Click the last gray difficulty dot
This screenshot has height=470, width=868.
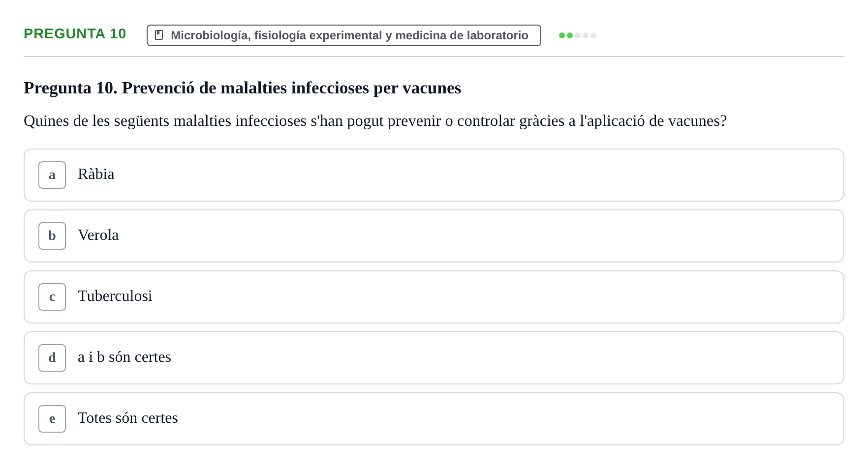(593, 35)
